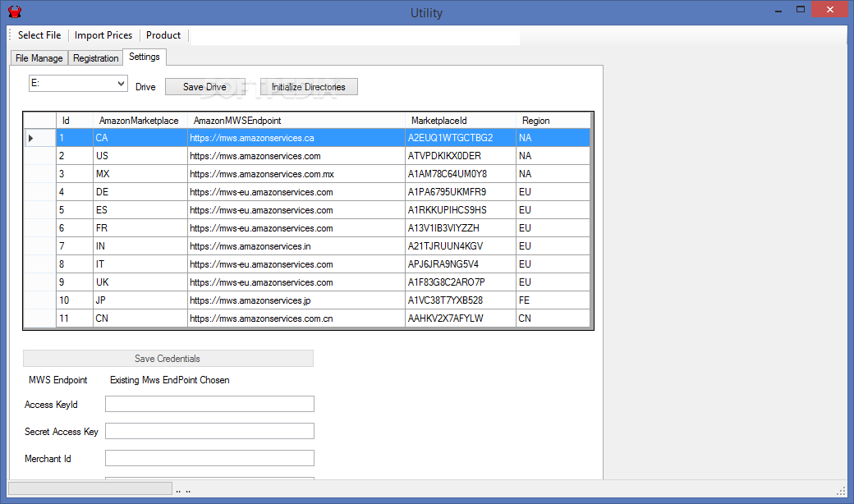Select the FR marketplace cell
854x504 pixels.
(x=140, y=228)
